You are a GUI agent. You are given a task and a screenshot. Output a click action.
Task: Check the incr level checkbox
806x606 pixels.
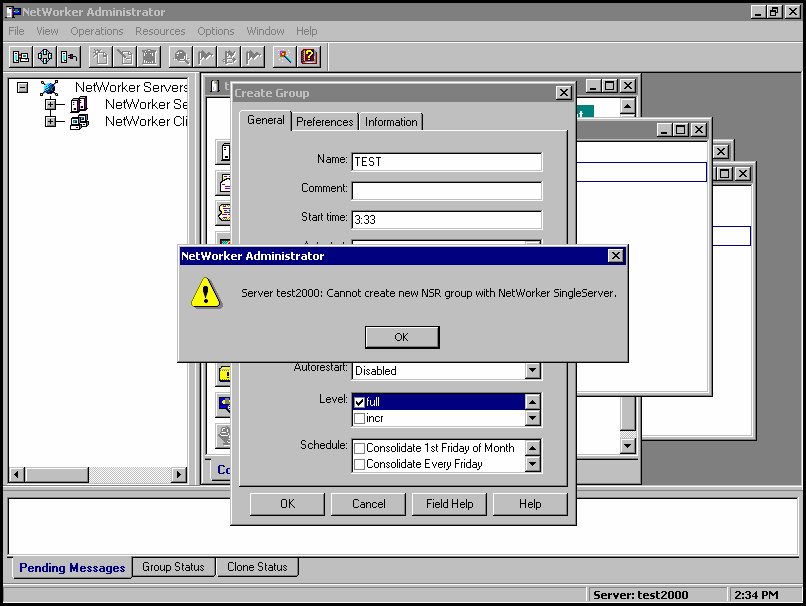point(360,418)
